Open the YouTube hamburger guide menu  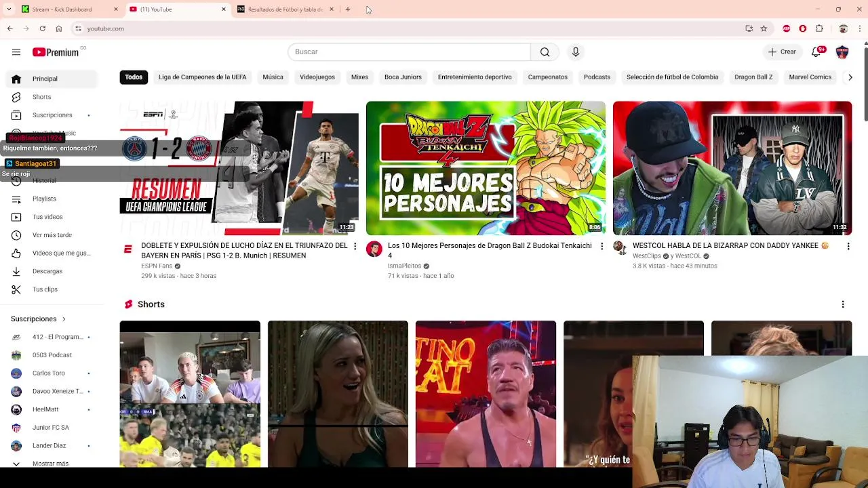point(16,52)
